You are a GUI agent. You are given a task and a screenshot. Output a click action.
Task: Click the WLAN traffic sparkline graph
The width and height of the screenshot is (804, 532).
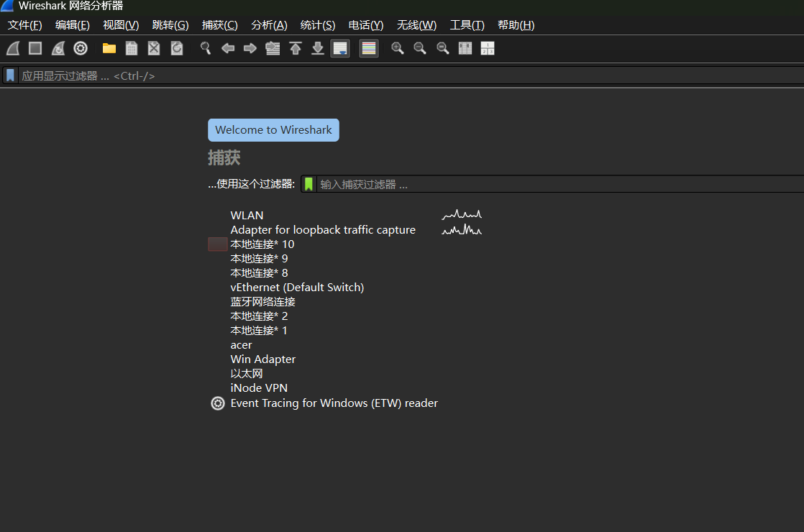(x=462, y=215)
